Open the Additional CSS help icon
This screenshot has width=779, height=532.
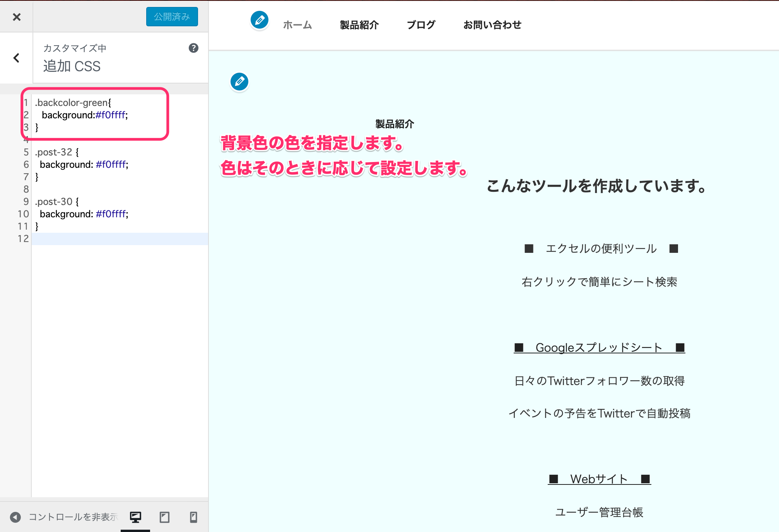(194, 48)
